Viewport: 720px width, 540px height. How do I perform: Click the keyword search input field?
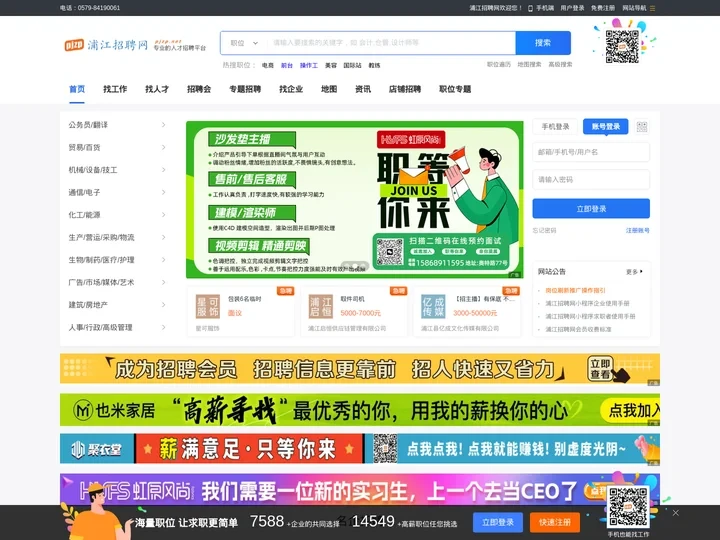coord(391,43)
